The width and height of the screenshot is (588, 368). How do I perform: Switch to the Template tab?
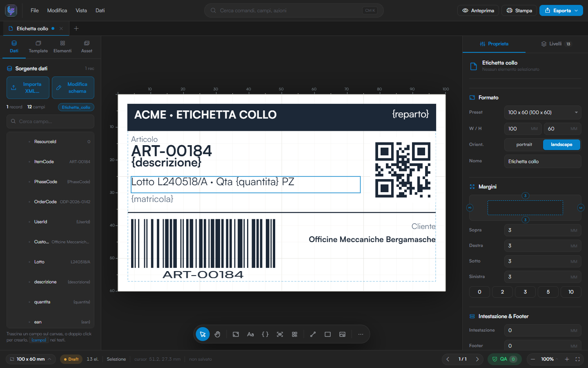click(38, 47)
